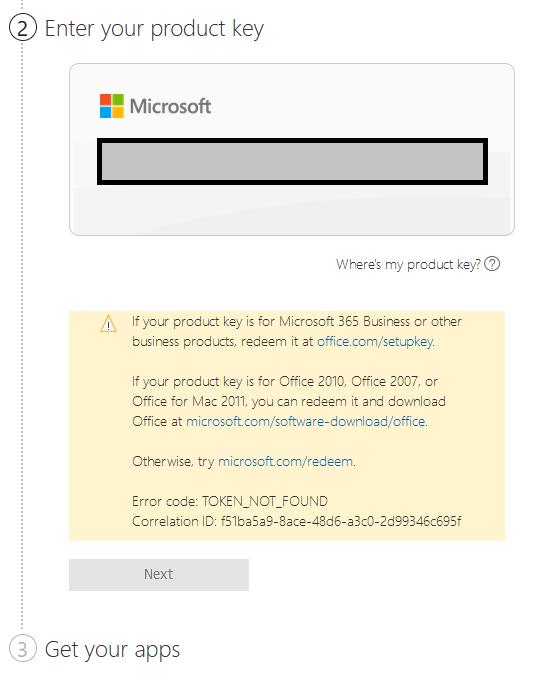Click the step 3 circle number icon
The width and height of the screenshot is (544, 674).
22,649
